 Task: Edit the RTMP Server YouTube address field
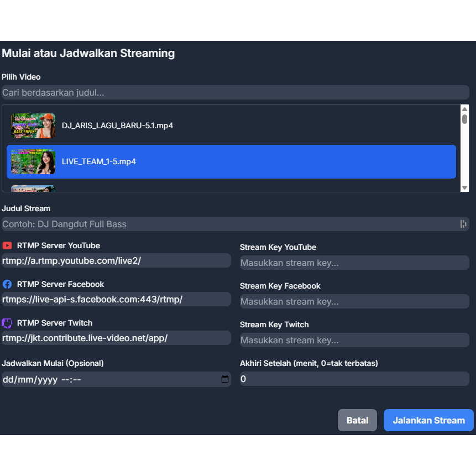pos(116,260)
